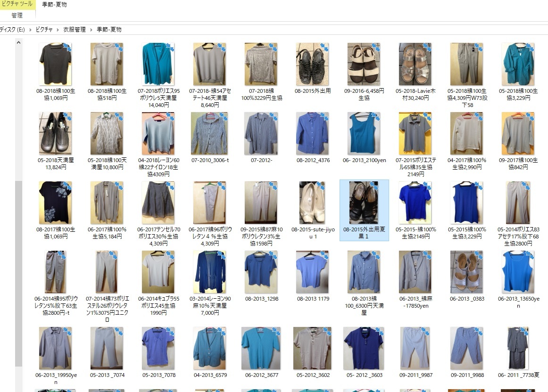This screenshot has height=392, width=548.
Task: Expand breadcrumb arrow after 衣服管理
Action: (x=91, y=30)
